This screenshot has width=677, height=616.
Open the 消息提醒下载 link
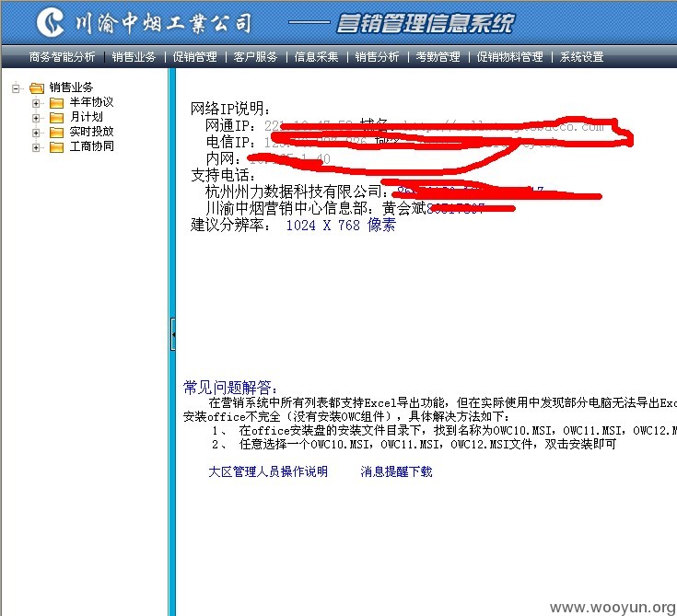click(396, 471)
